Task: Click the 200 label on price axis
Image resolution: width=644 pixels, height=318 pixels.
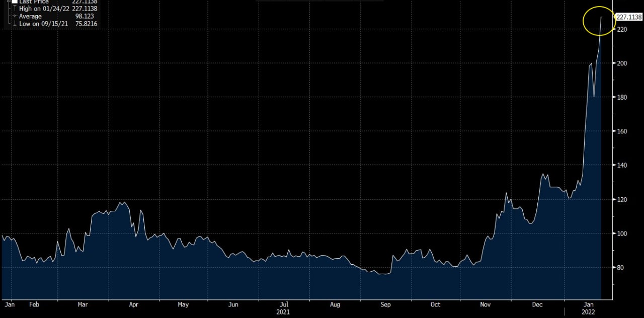Action: [622, 63]
